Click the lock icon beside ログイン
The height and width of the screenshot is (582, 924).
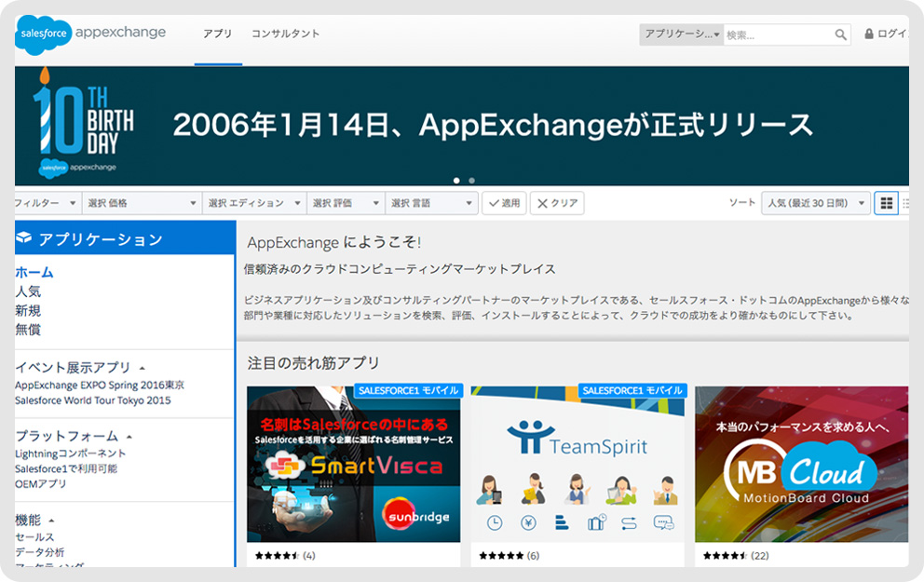pos(869,34)
